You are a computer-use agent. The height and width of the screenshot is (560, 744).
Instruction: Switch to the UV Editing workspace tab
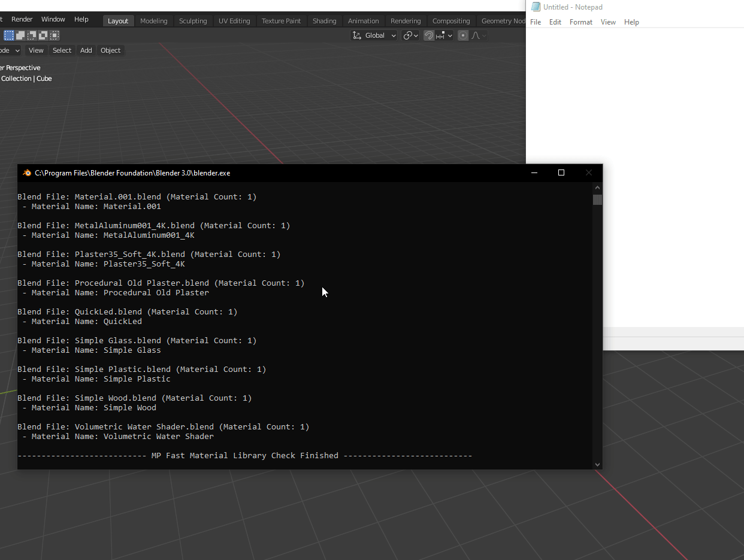(234, 21)
